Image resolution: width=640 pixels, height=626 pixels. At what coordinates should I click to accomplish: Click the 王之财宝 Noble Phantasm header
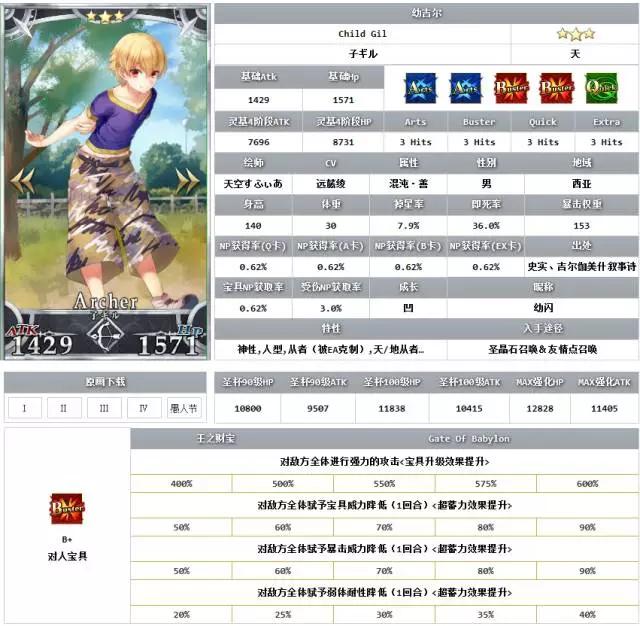[x=216, y=439]
